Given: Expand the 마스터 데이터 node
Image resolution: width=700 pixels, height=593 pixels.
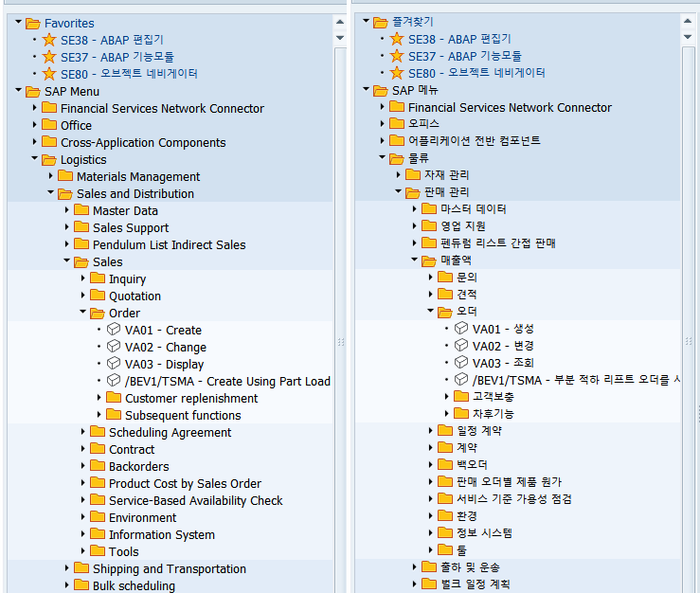Looking at the screenshot, I should point(414,208).
